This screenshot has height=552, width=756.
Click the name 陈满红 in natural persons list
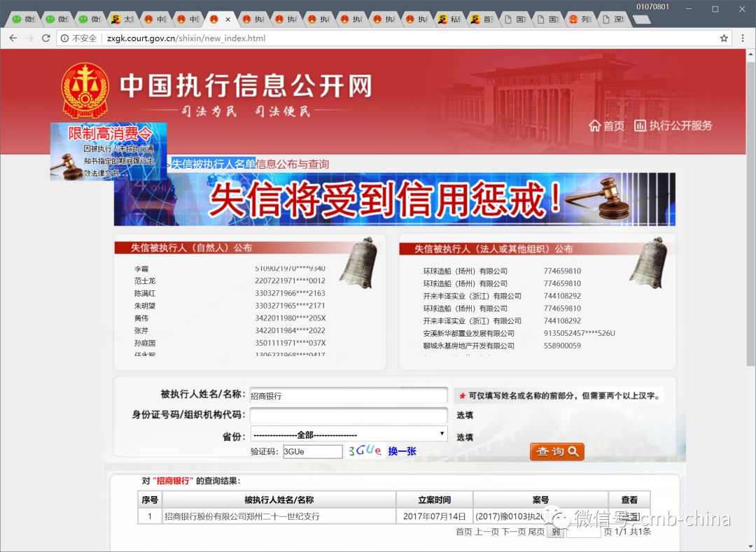point(145,293)
